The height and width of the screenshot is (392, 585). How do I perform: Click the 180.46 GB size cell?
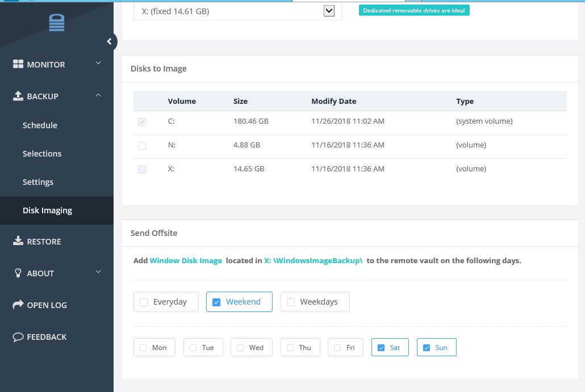coord(250,121)
